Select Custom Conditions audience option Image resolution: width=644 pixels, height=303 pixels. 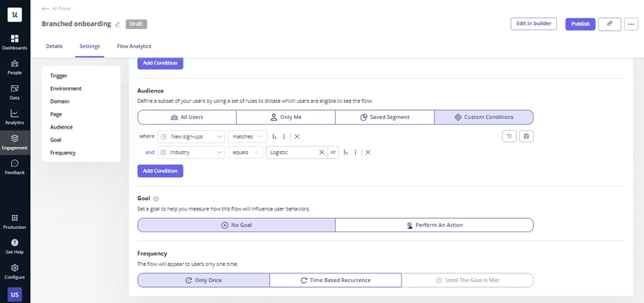tap(484, 117)
